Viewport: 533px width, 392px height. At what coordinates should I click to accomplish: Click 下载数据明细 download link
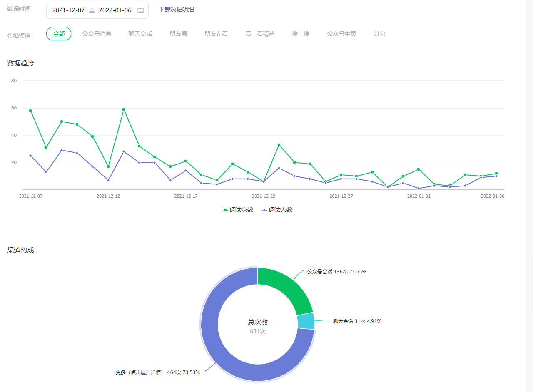click(176, 10)
